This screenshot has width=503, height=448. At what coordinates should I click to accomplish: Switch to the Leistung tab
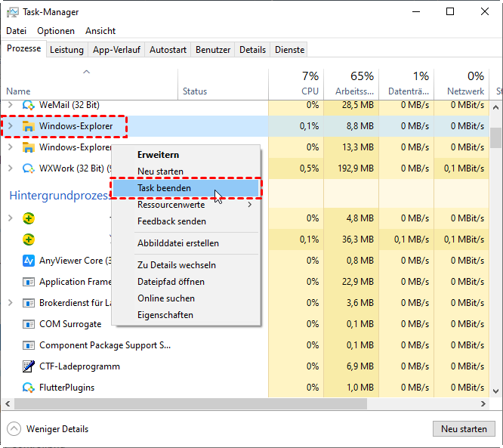pos(66,50)
